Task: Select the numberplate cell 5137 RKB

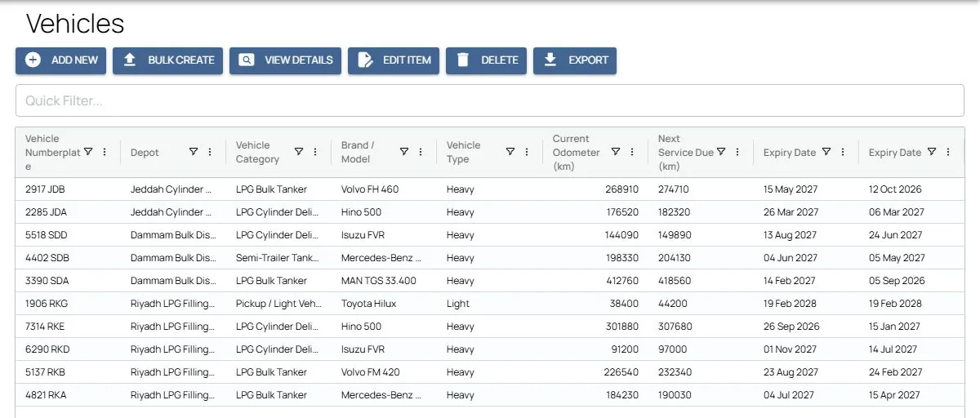Action: click(x=45, y=372)
